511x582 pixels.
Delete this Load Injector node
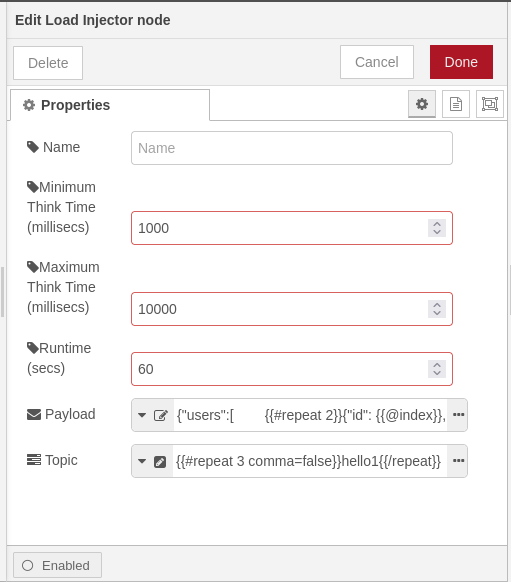(x=48, y=63)
